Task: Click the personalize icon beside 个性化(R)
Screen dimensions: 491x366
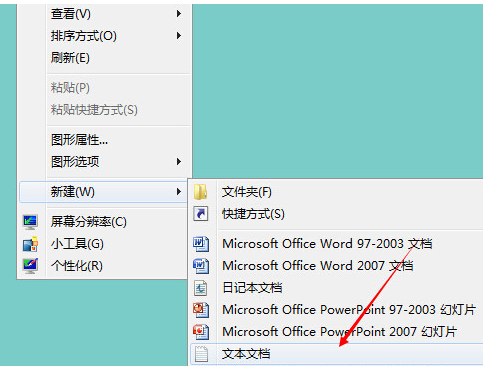Action: coord(30,266)
